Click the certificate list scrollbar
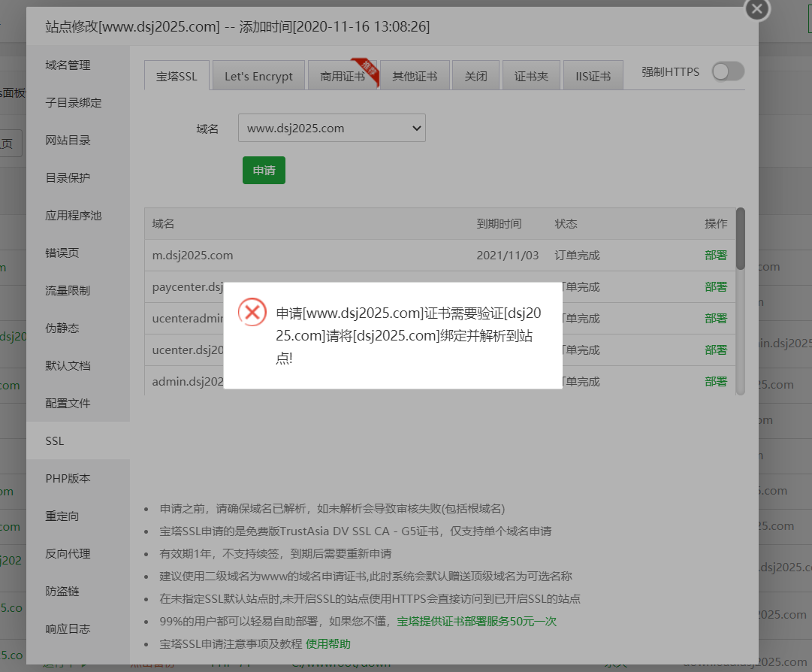Image resolution: width=812 pixels, height=672 pixels. [741, 238]
